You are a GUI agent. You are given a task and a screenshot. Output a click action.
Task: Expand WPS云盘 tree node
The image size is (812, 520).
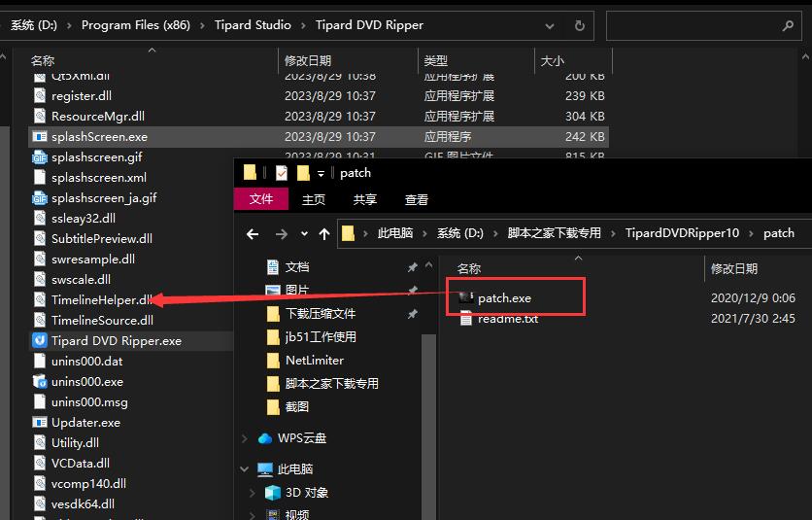tap(245, 438)
